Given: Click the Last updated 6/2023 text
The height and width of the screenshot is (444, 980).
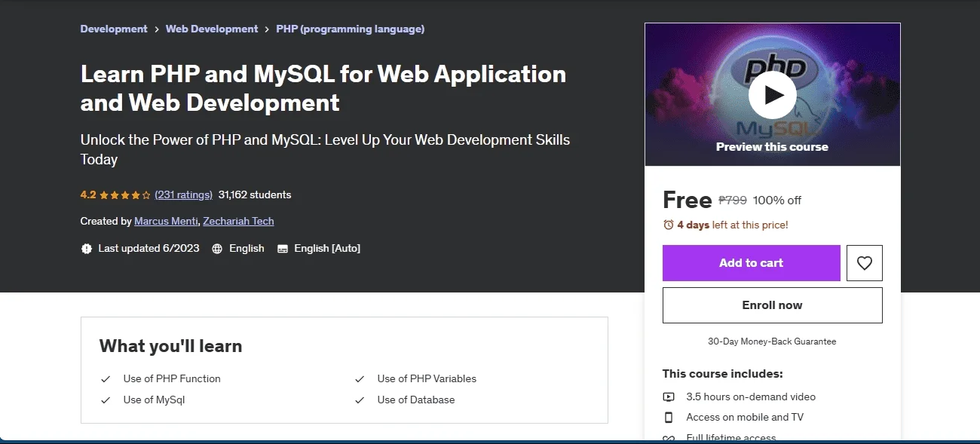Looking at the screenshot, I should click(x=149, y=248).
